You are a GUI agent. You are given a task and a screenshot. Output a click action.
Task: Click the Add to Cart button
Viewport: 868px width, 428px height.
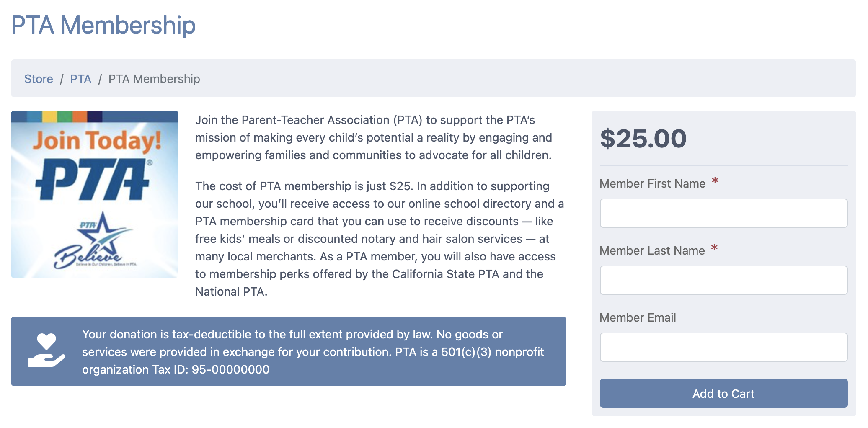tap(723, 393)
